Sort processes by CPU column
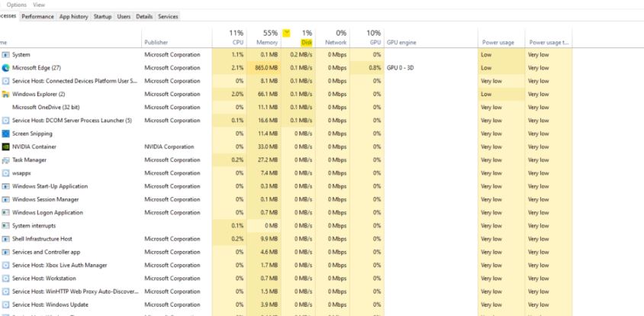 pyautogui.click(x=229, y=37)
